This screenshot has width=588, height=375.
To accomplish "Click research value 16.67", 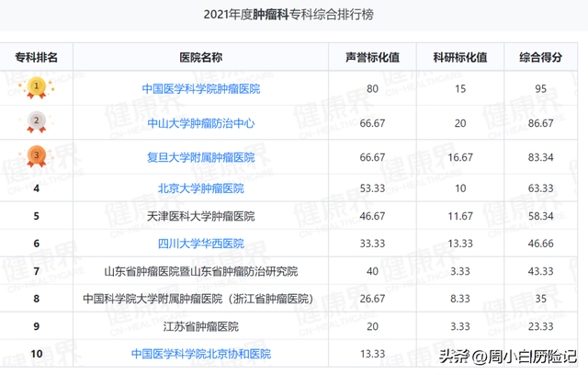I will click(x=460, y=157).
